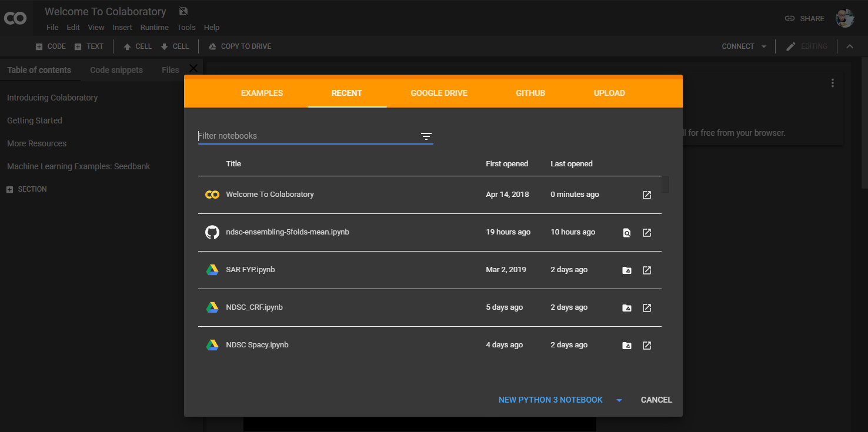
Task: Click the CONNECT button
Action: pyautogui.click(x=738, y=46)
